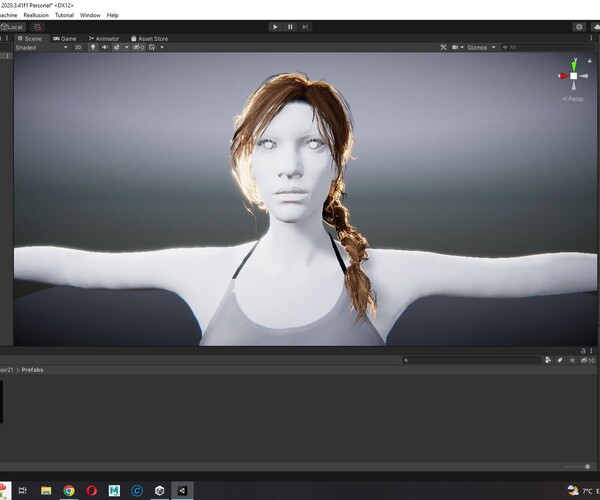Viewport: 600px width, 500px height.
Task: Click the Pause button in the toolbar
Action: 290,27
